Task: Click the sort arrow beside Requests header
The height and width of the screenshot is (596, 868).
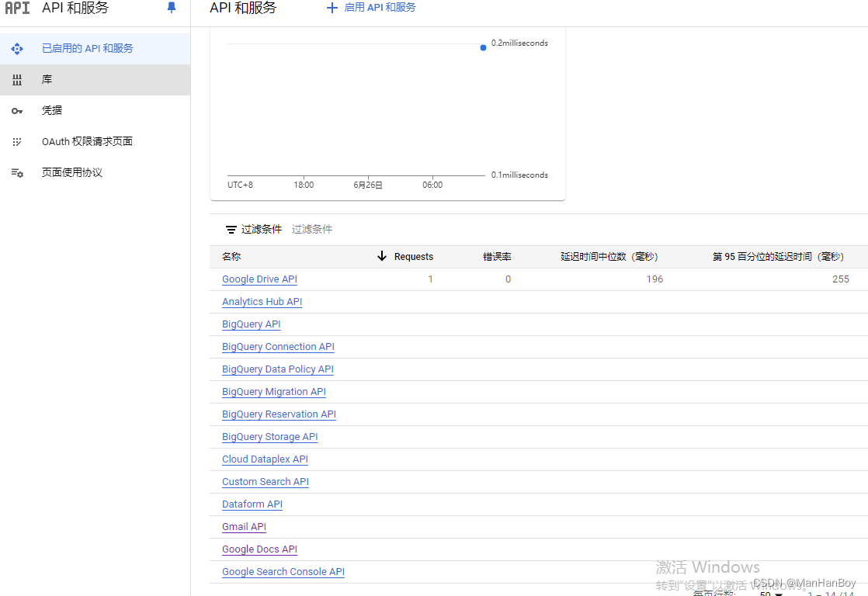Action: point(381,255)
